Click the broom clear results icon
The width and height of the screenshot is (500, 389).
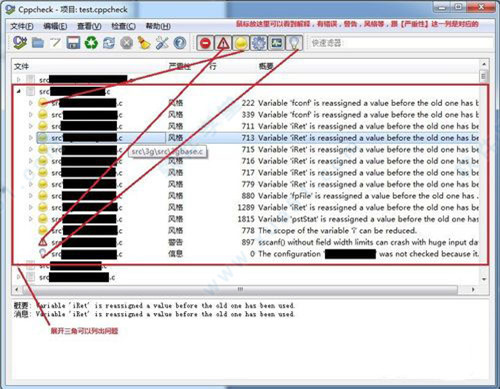coord(144,43)
